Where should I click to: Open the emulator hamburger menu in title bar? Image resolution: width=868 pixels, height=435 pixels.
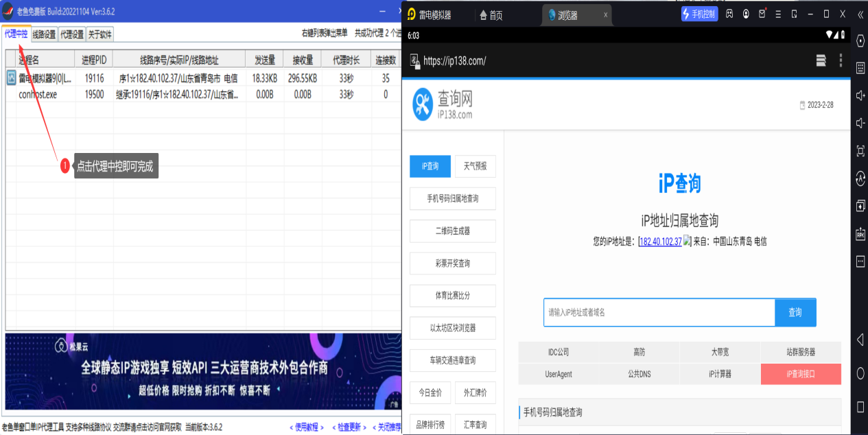[x=778, y=14]
